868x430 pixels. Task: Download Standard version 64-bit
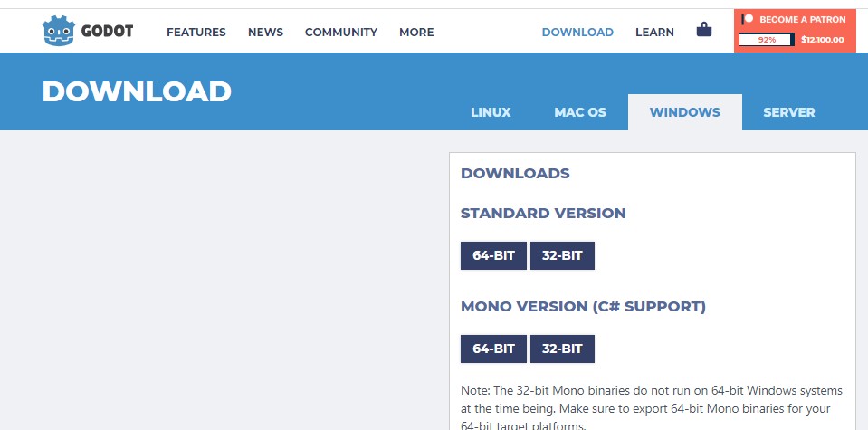coord(493,255)
